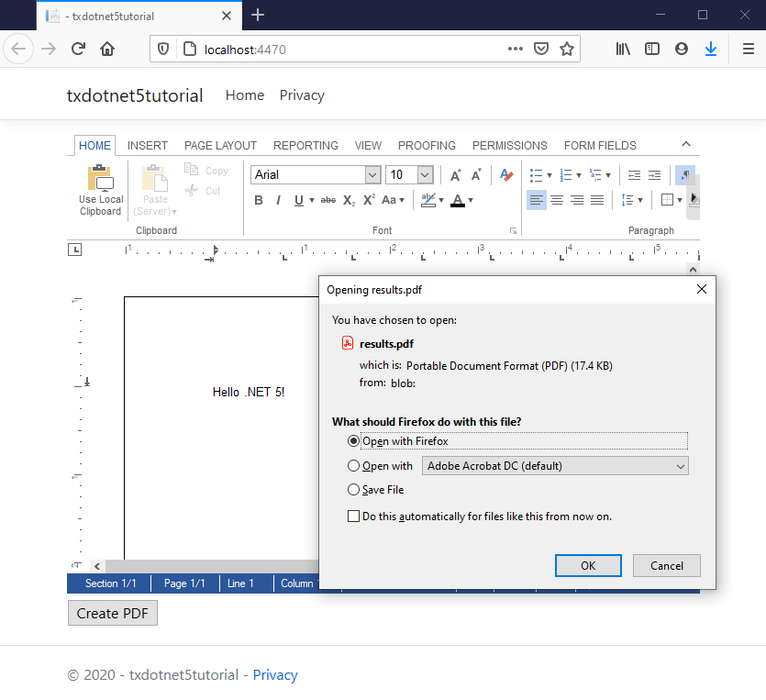Screen dimensions: 766x700
Task: Increase font size with grow icon
Action: click(455, 175)
